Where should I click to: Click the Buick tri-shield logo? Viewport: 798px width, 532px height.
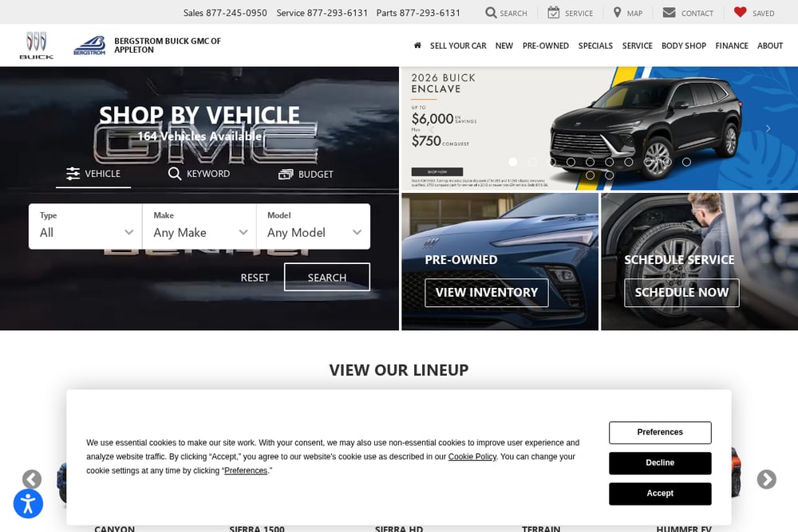36,45
